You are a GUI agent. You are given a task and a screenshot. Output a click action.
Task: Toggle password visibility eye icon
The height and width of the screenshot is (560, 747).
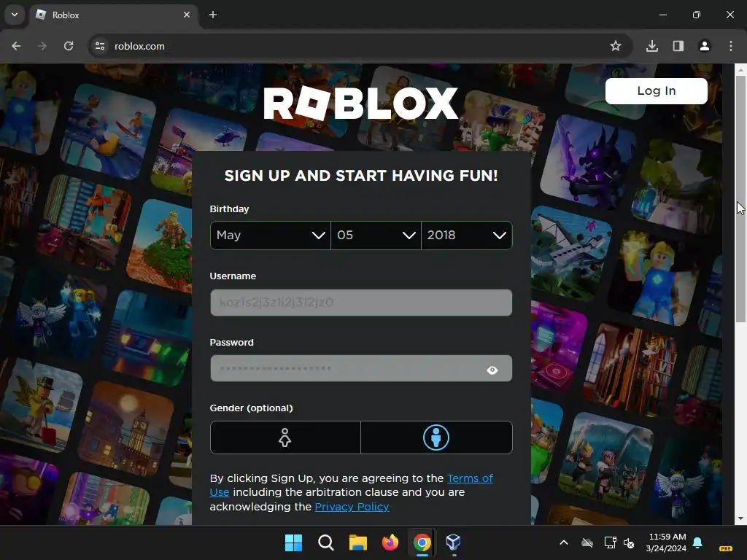(492, 370)
